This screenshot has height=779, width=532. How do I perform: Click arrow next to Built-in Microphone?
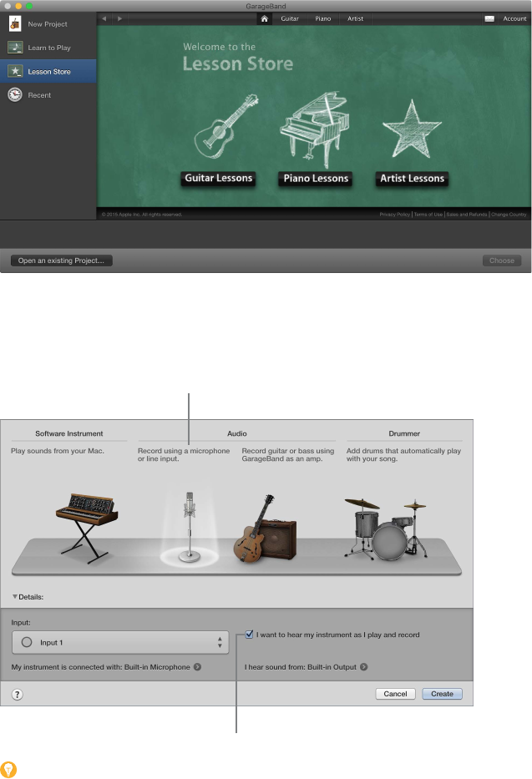(197, 667)
